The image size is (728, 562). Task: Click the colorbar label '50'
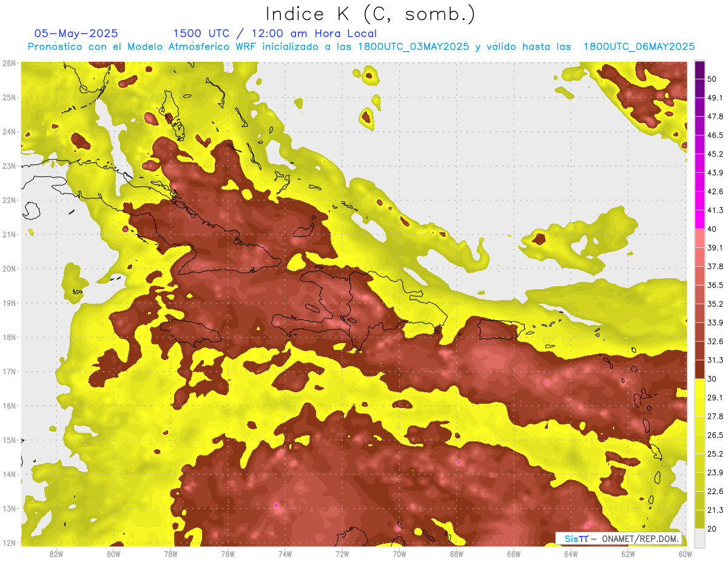(x=713, y=79)
